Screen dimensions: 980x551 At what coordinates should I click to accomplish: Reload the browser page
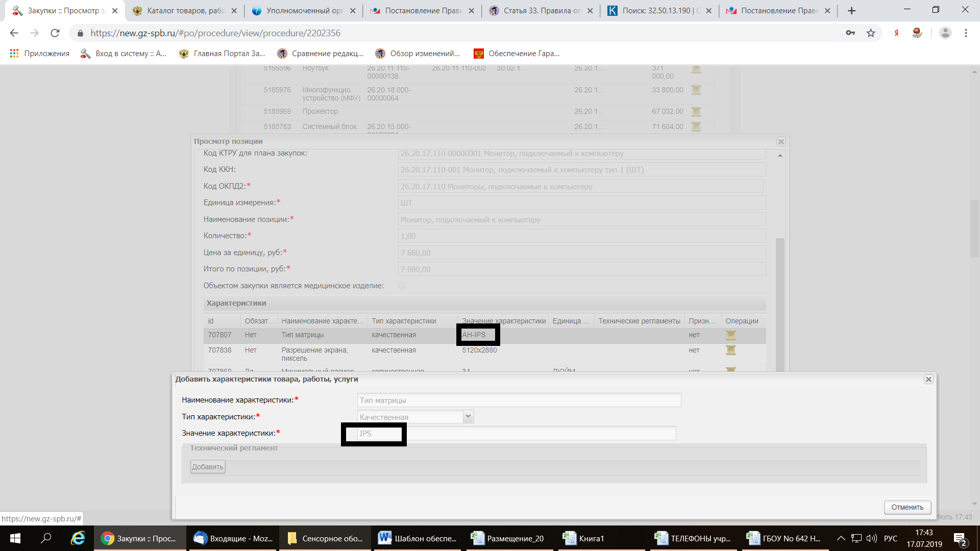(55, 33)
